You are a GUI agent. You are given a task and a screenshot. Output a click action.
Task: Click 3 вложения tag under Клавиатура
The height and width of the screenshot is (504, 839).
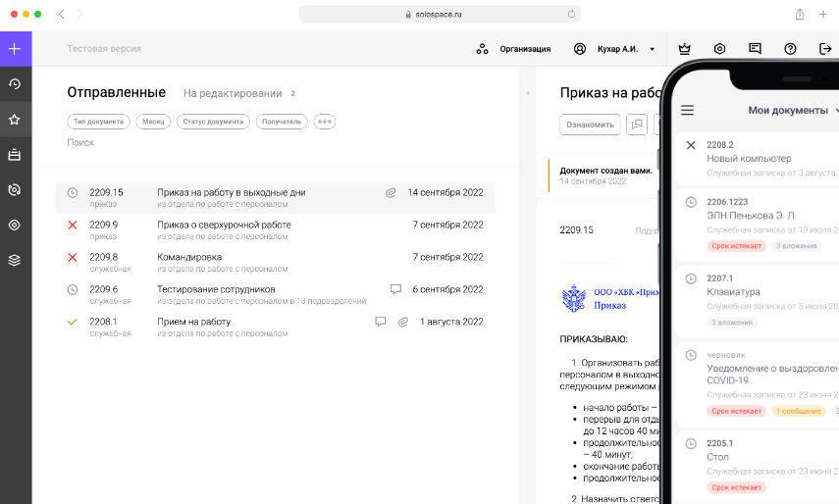pyautogui.click(x=731, y=323)
